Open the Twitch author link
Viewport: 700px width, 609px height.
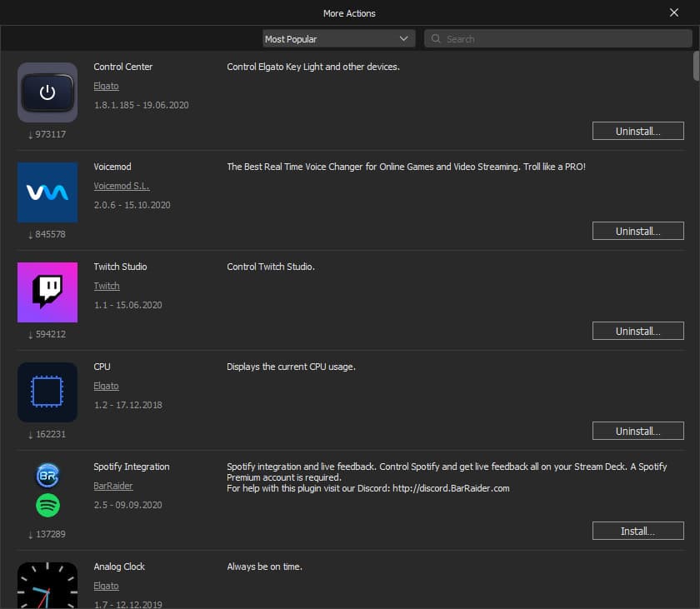point(107,286)
